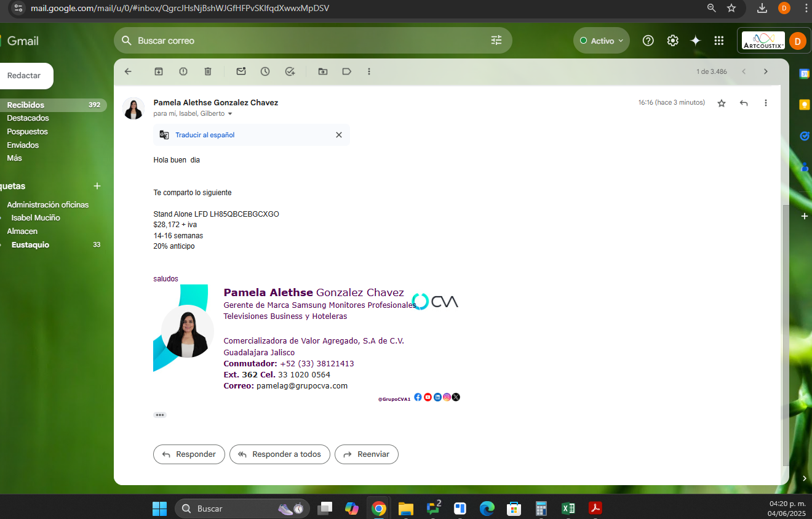Open Windows Start menu

coord(160,509)
